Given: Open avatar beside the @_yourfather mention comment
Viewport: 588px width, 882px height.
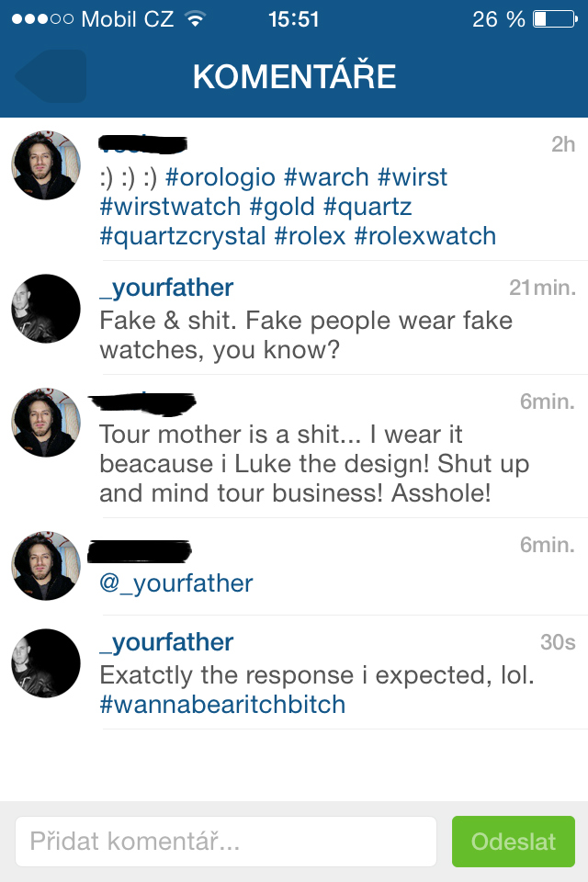Looking at the screenshot, I should point(46,566).
